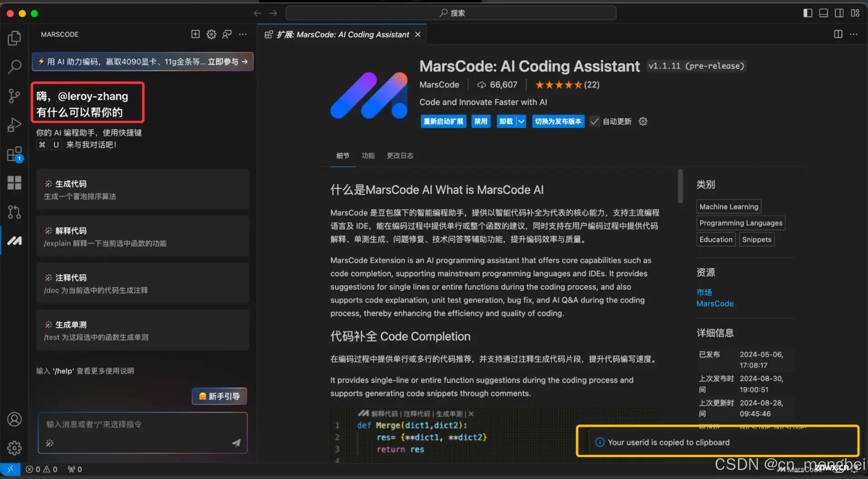Select the 更改日志 tab

(400, 156)
